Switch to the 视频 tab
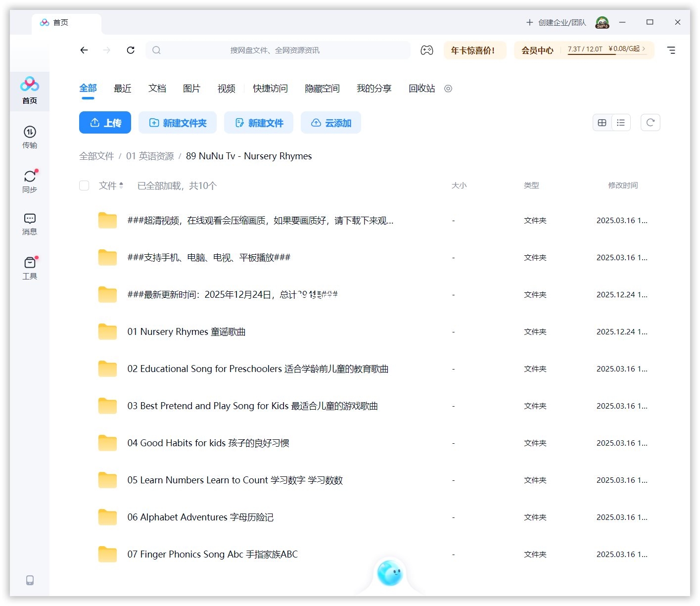This screenshot has width=700, height=606. click(x=226, y=89)
